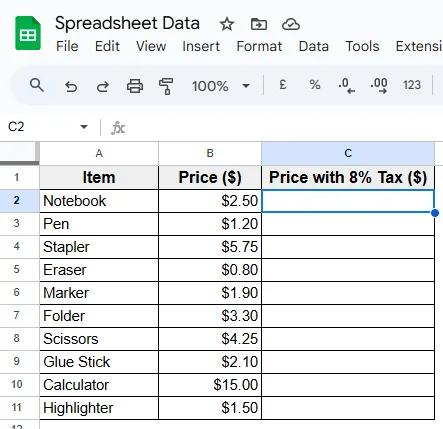Select the Calculator cell
This screenshot has width=443, height=429.
click(99, 385)
